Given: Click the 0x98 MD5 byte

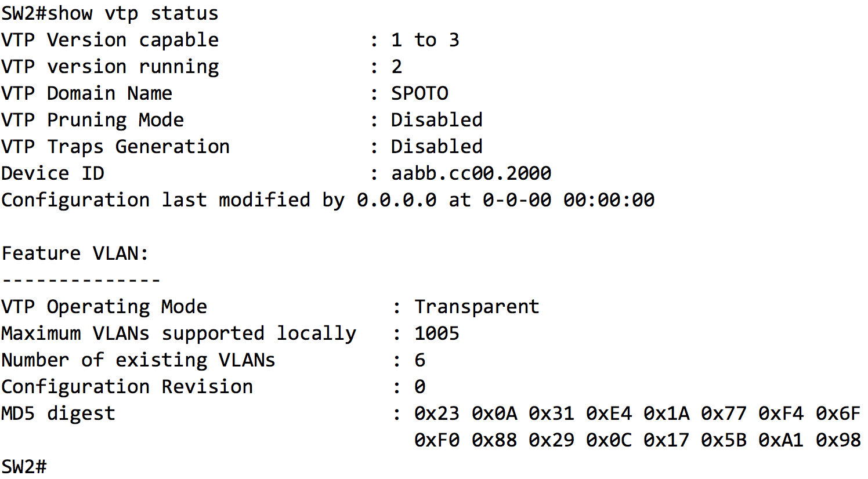Looking at the screenshot, I should [838, 440].
